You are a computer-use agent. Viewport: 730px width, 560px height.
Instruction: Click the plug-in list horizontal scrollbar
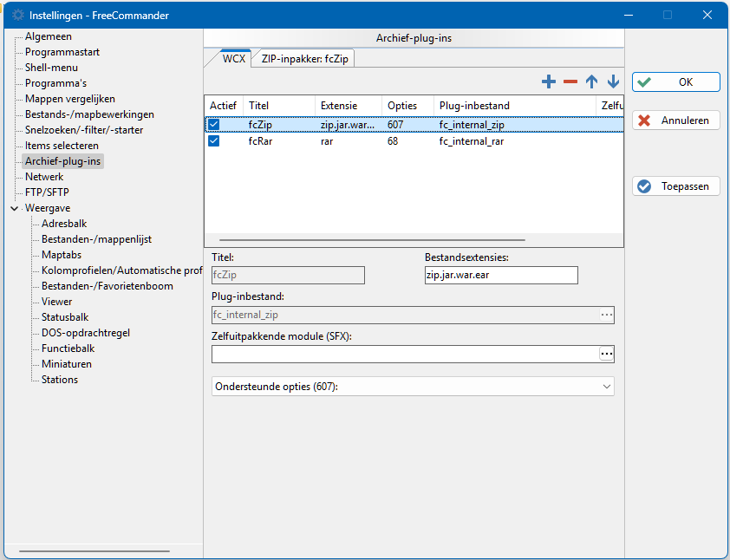pyautogui.click(x=372, y=240)
